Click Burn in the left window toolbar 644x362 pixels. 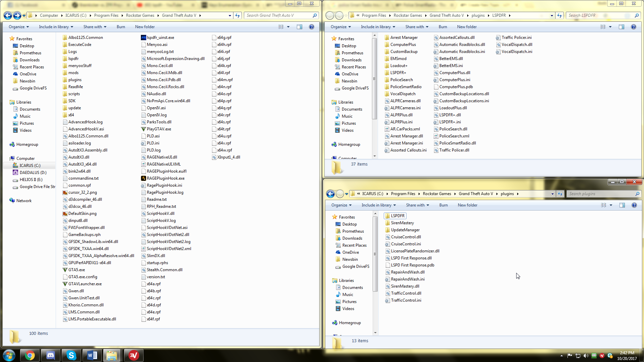[x=121, y=27]
